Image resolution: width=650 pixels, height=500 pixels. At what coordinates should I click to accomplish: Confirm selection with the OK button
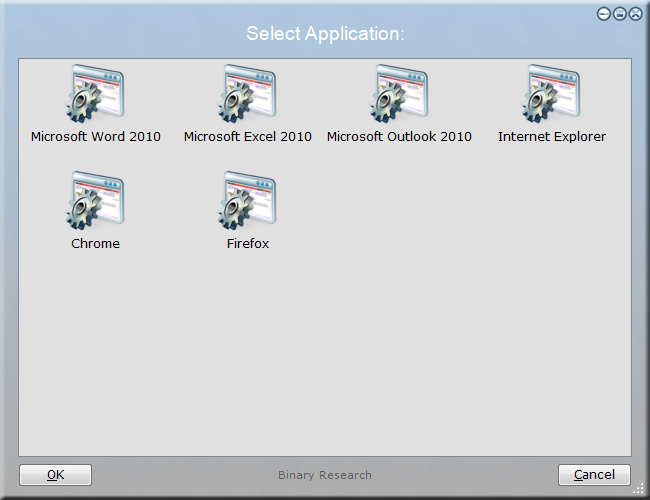click(x=56, y=475)
